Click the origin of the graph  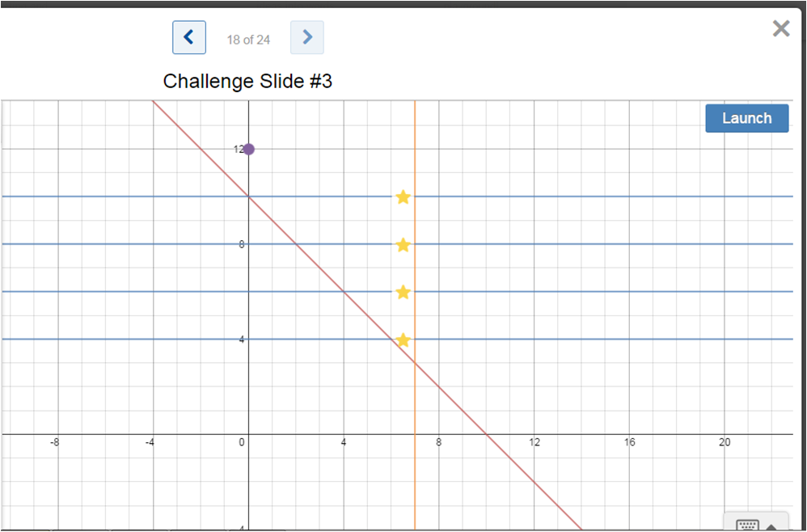(x=248, y=434)
